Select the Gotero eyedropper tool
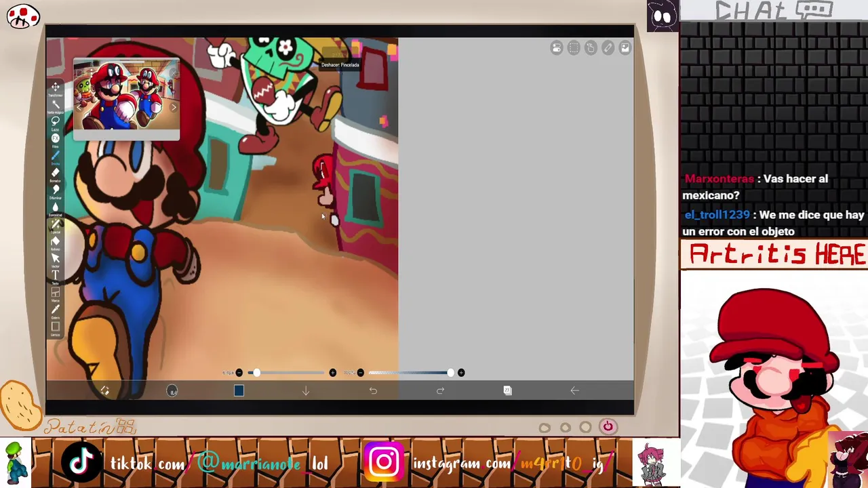The height and width of the screenshot is (488, 868). pyautogui.click(x=56, y=310)
